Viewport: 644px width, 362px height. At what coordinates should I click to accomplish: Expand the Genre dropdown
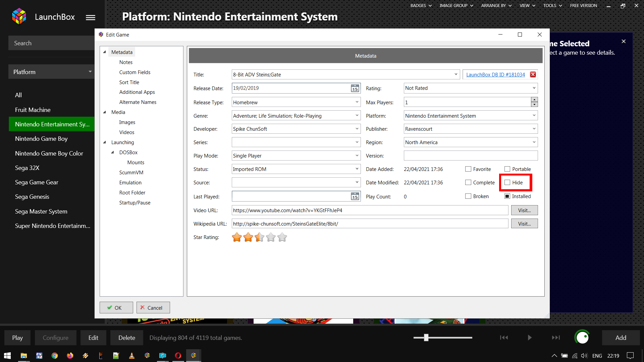[357, 115]
